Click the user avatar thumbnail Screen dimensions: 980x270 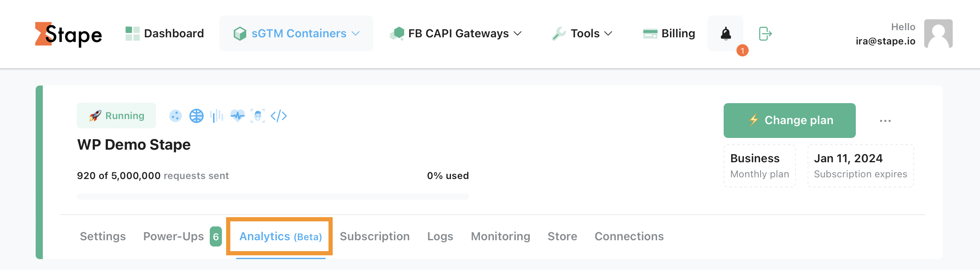[938, 34]
